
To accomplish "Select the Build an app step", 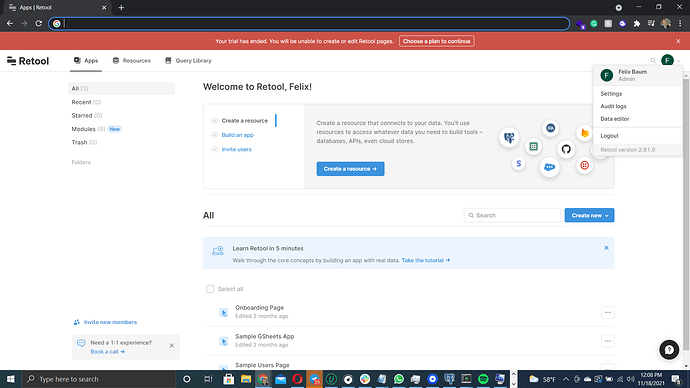I will [238, 135].
